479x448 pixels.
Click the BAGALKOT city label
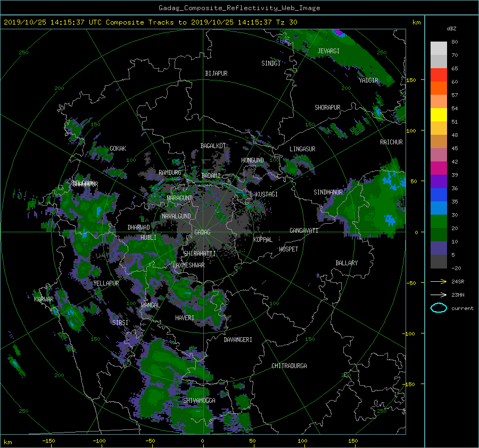click(213, 146)
